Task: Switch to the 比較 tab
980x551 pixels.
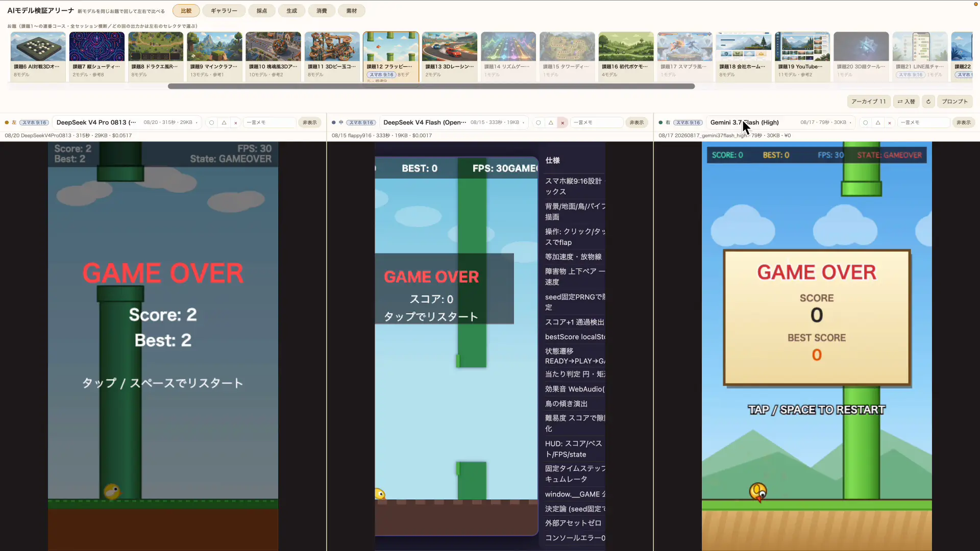Action: [186, 11]
